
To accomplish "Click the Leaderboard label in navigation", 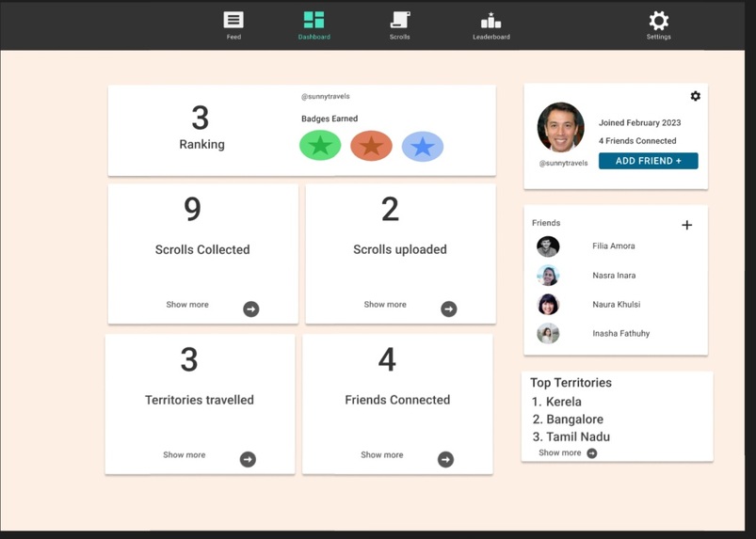I will pyautogui.click(x=491, y=37).
